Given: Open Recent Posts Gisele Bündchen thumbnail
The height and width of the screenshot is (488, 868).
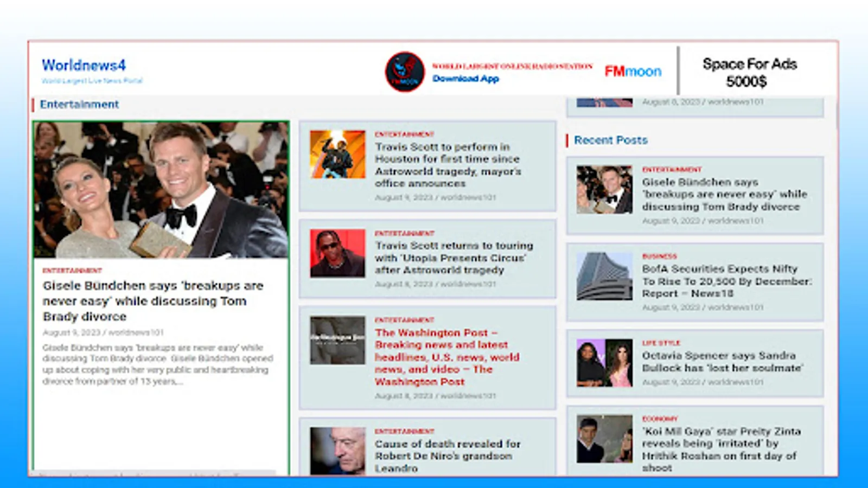Looking at the screenshot, I should pos(604,189).
